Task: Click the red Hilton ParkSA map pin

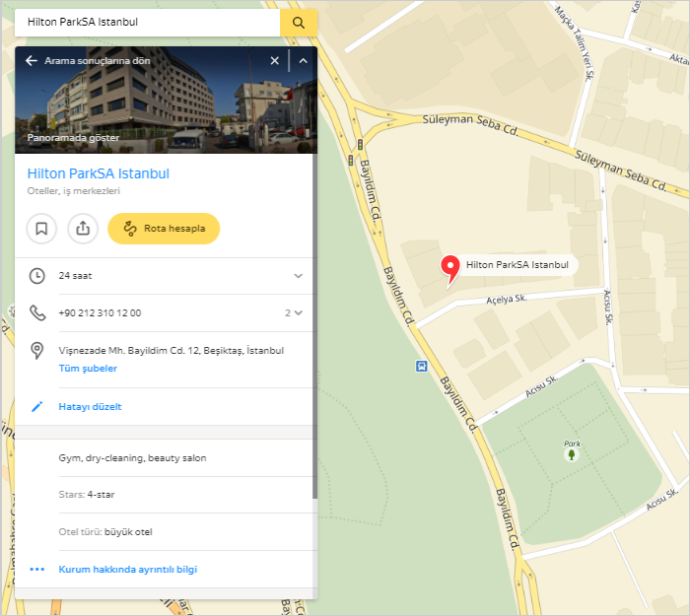Action: [x=450, y=266]
